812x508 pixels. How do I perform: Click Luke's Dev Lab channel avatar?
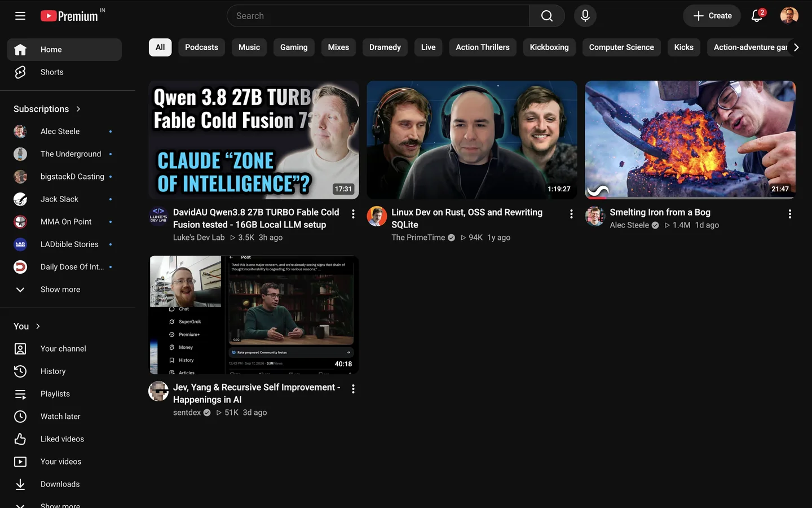[158, 216]
